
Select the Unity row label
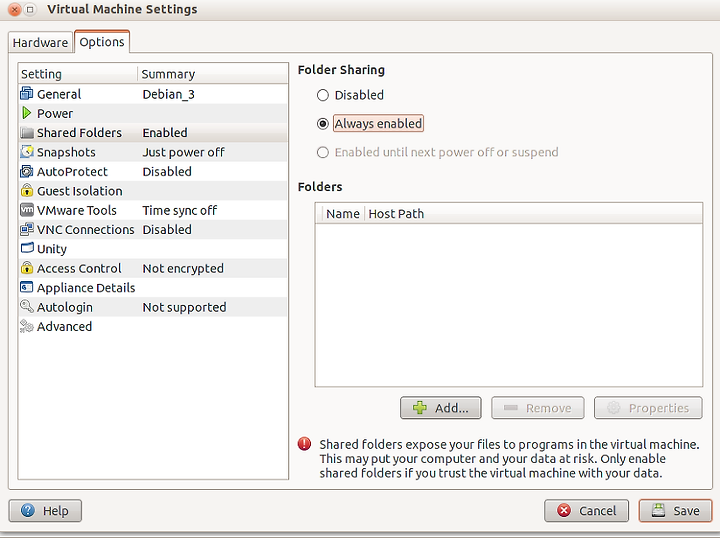pyautogui.click(x=52, y=249)
